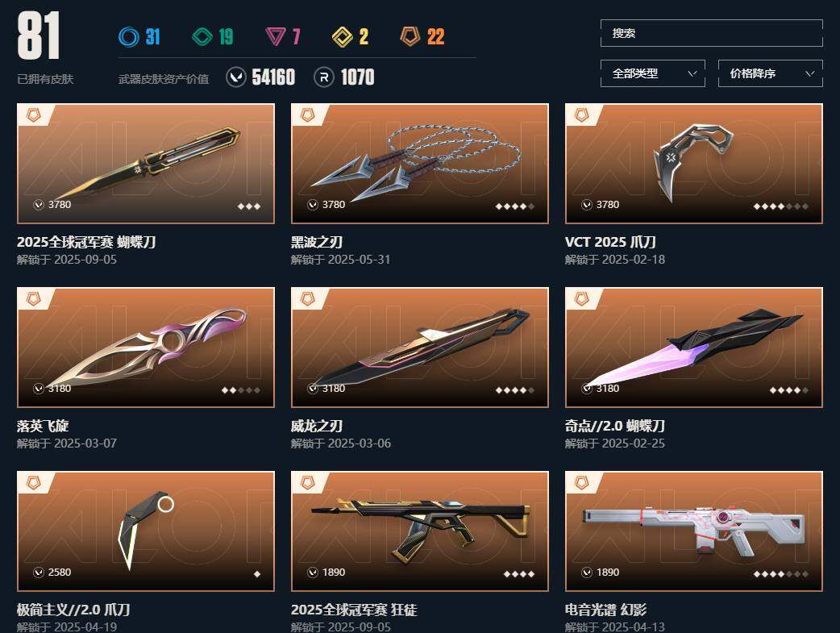The width and height of the screenshot is (840, 633).
Task: Open the 2025全球冠军赛 蝴蝶刀 skin thumbnail
Action: (x=146, y=164)
